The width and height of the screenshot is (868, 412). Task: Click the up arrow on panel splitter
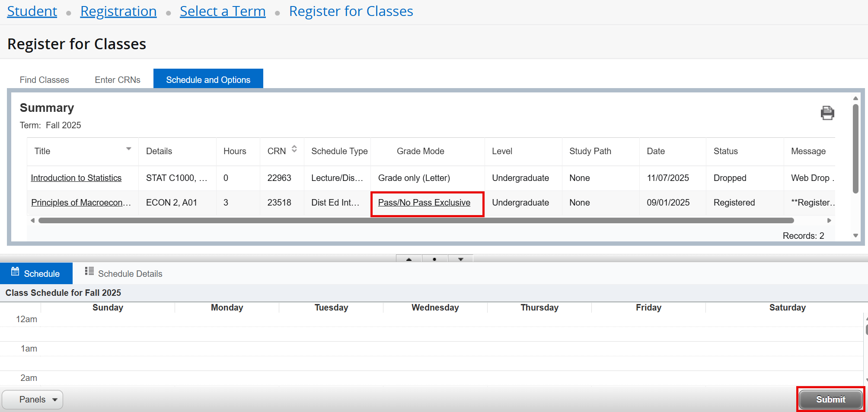409,259
